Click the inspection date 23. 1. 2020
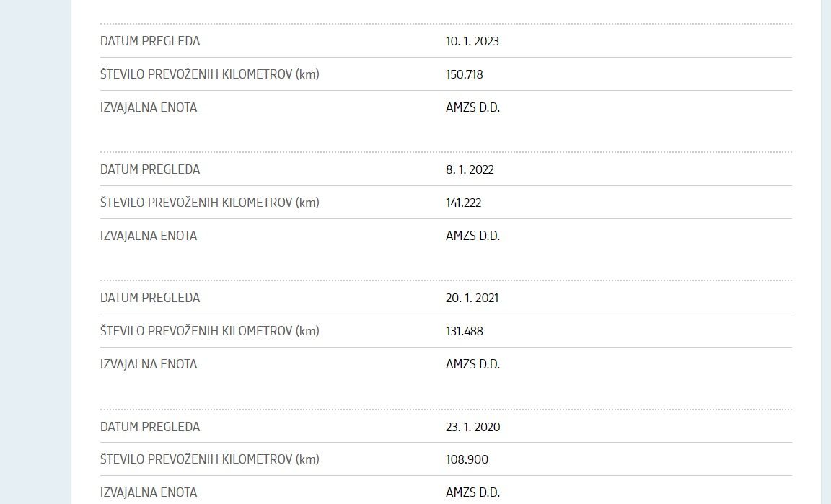The image size is (831, 504). click(472, 427)
